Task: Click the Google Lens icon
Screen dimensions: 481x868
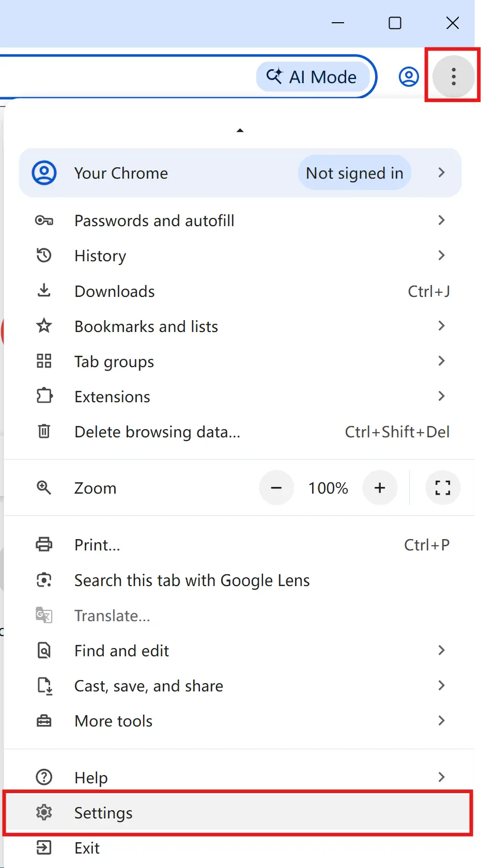Action: click(x=44, y=580)
